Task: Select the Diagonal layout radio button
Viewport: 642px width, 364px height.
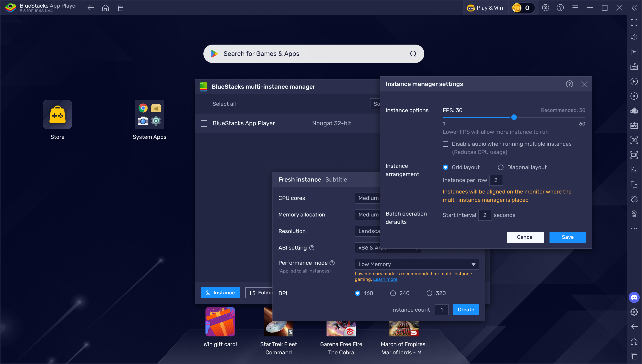Action: click(x=500, y=167)
